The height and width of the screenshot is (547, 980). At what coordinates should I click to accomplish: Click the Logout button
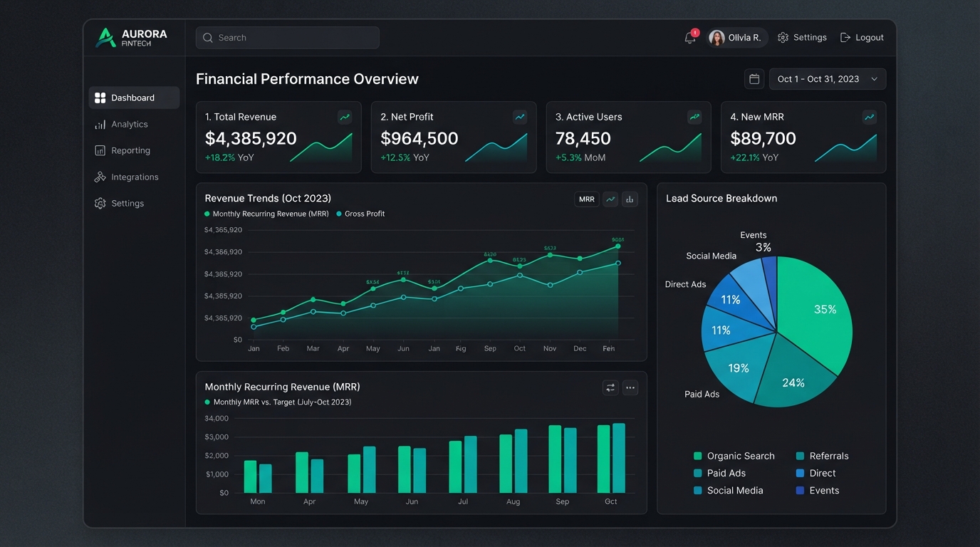862,38
